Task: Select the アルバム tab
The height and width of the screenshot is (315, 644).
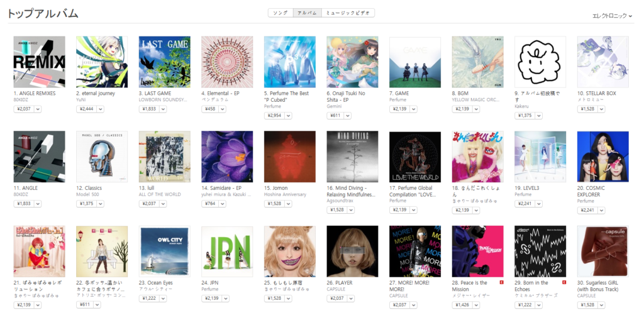Action: coord(307,13)
